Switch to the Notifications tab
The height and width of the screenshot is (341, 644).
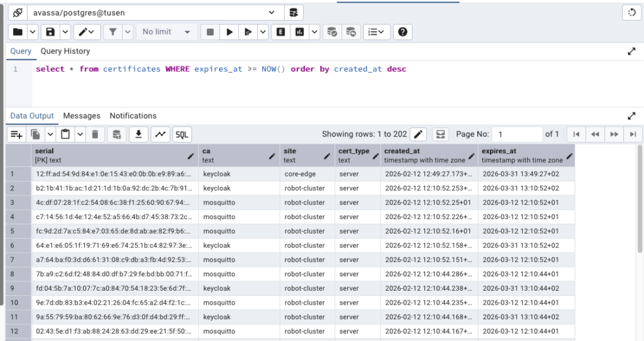[133, 116]
